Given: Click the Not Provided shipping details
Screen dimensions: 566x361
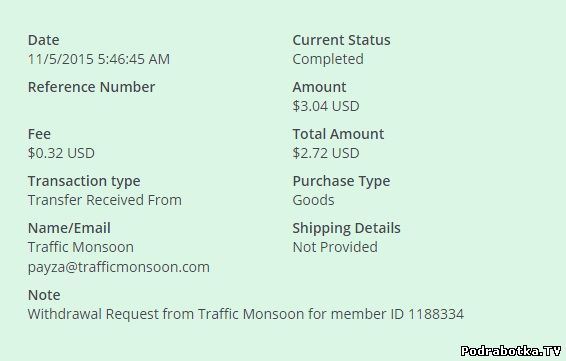Looking at the screenshot, I should click(x=335, y=247).
